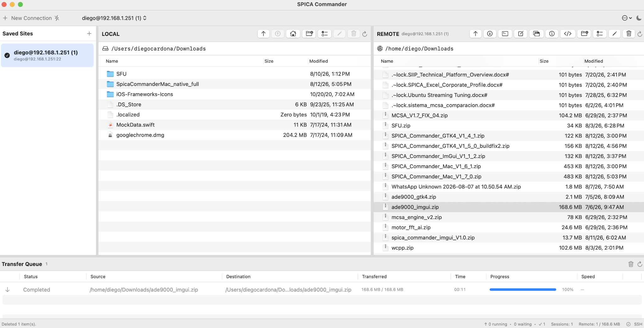644x328 pixels.
Task: Select saved site diego@192.168.1.251 (1)
Action: pyautogui.click(x=47, y=55)
